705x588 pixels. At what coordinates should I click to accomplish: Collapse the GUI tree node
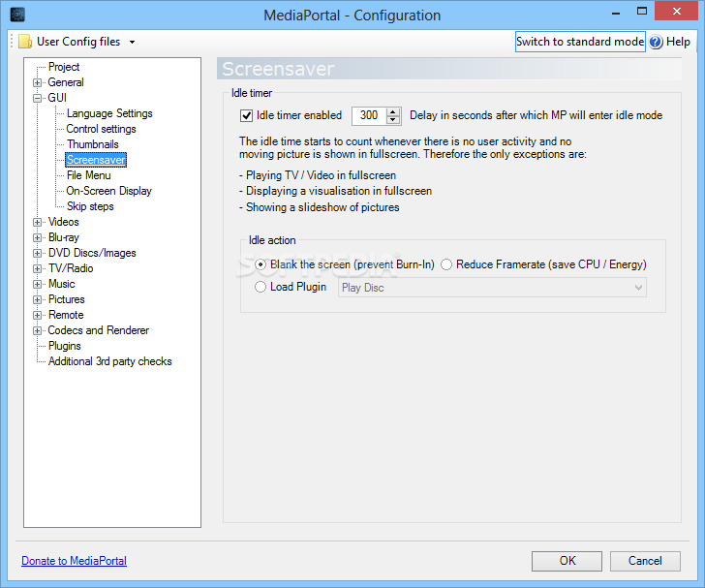pyautogui.click(x=38, y=98)
